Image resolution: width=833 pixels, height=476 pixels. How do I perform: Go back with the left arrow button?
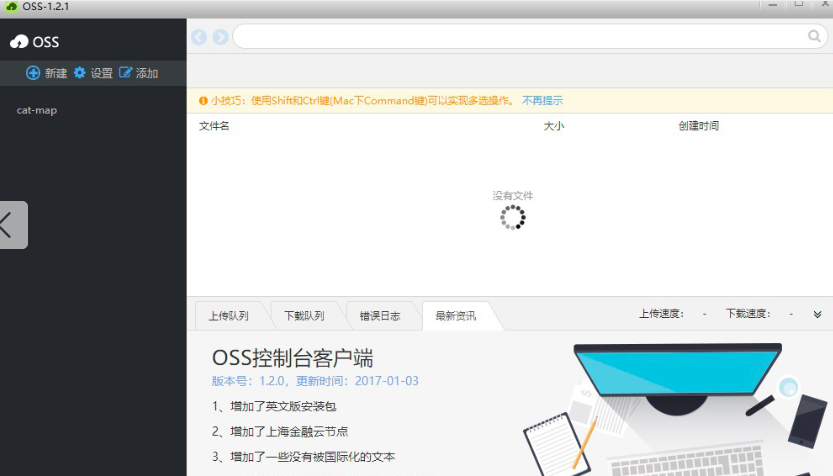(x=199, y=37)
